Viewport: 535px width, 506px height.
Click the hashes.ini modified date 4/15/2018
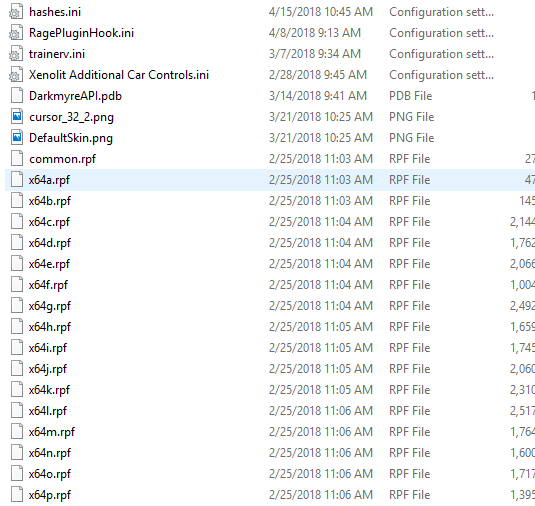click(320, 12)
